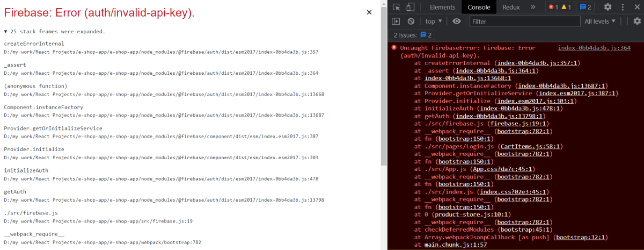This screenshot has height=250, width=644.
Task: Open the bootstrap:32:1 webpackJsonpCallback link
Action: click(581, 237)
